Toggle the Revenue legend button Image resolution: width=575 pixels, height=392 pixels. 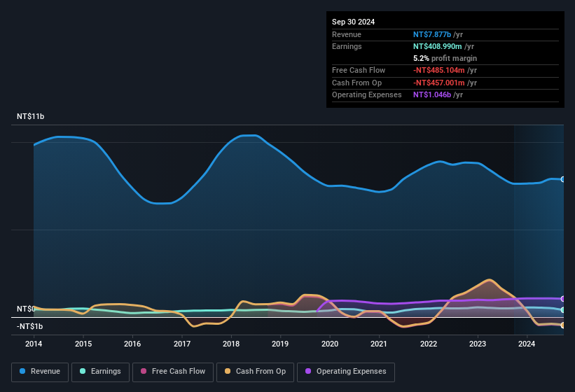click(x=40, y=372)
